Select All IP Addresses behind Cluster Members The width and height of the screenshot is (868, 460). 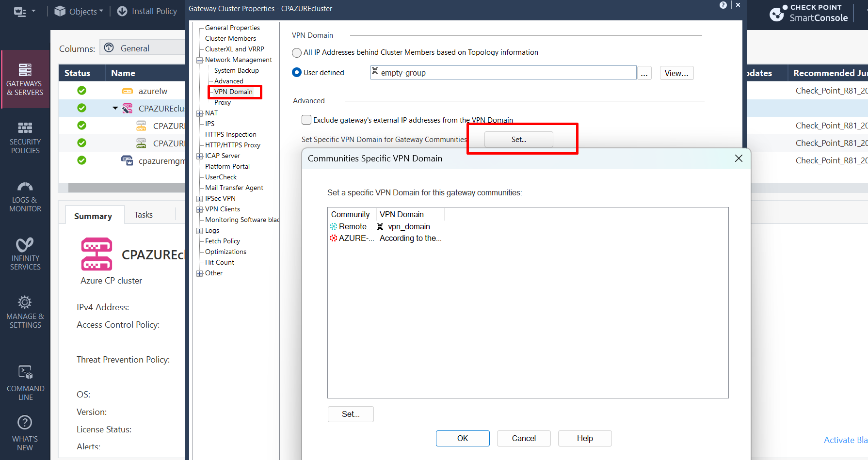[x=296, y=52]
